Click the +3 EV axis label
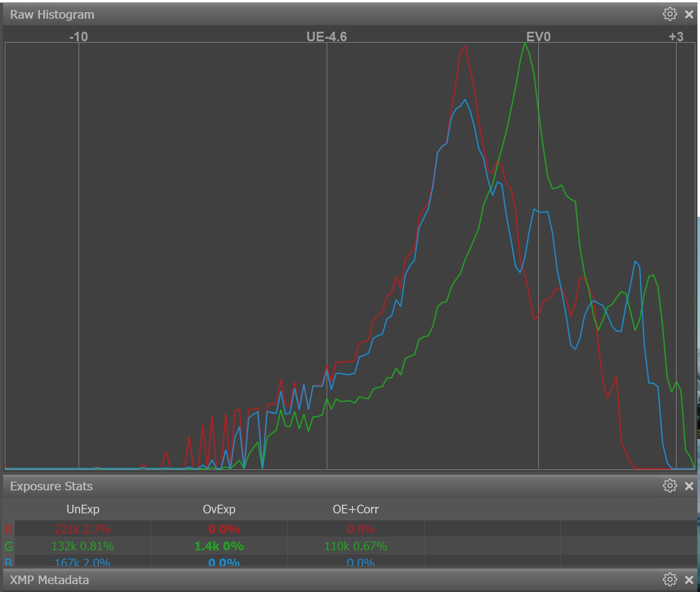 (x=676, y=36)
